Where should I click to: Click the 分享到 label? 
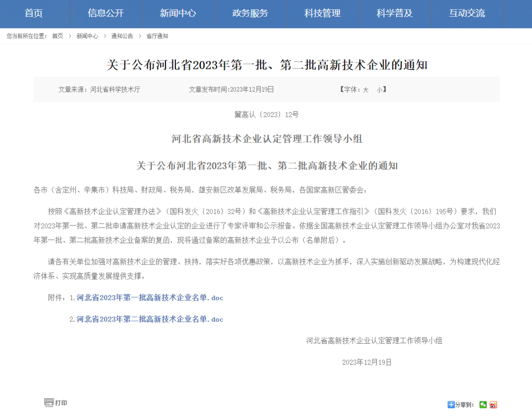pos(464,405)
